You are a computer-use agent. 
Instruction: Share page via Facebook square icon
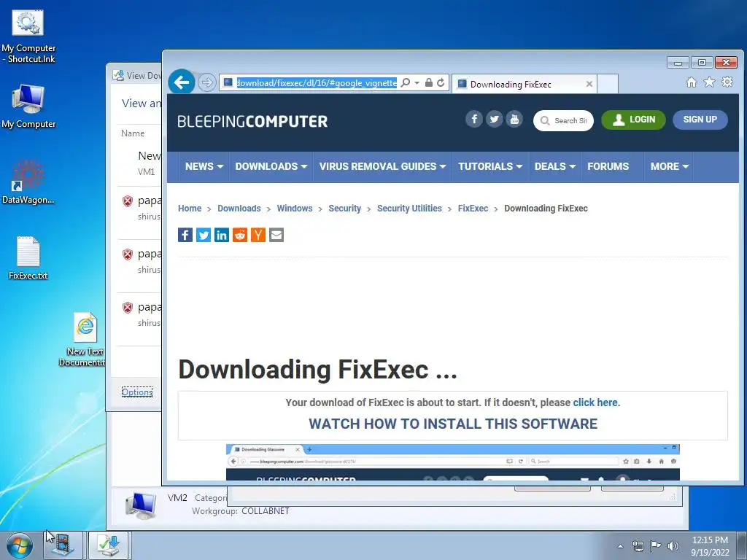[185, 235]
